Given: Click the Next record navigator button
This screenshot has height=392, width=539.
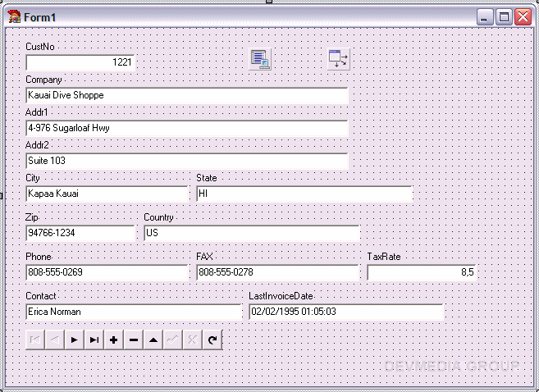Looking at the screenshot, I should [x=75, y=340].
